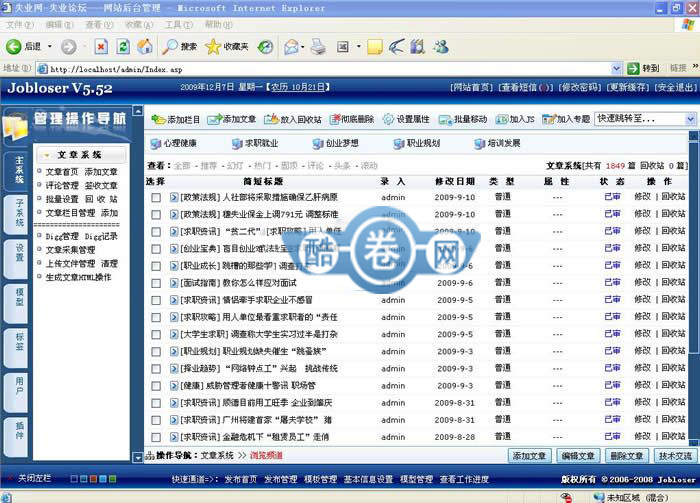Image resolution: width=700 pixels, height=503 pixels.
Task: Open the 求职就业 category icon
Action: point(237,143)
